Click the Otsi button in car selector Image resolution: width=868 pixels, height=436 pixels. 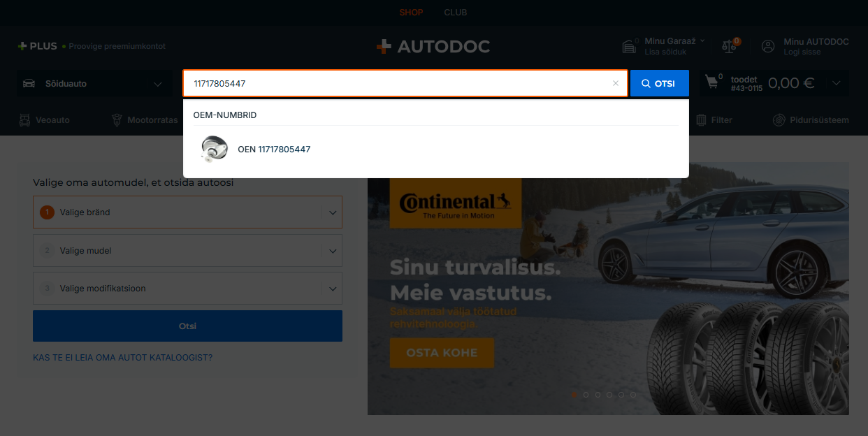click(x=187, y=326)
